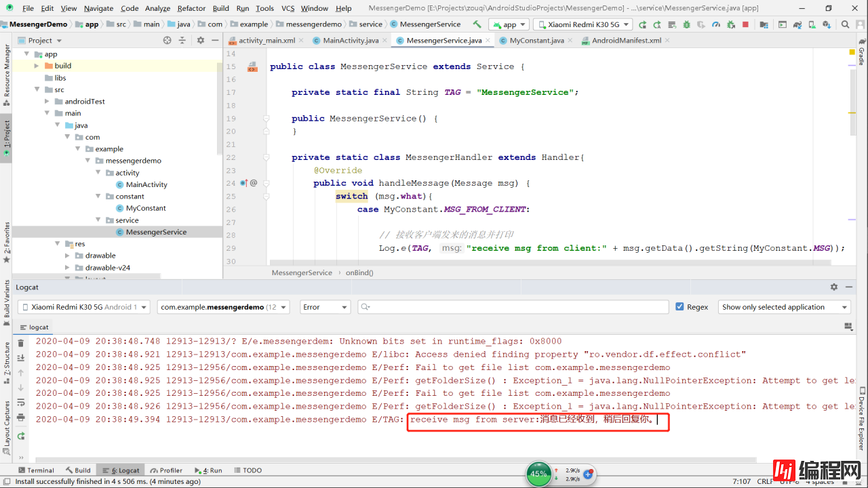Open the Terminal tool window
868x488 pixels.
coord(36,470)
